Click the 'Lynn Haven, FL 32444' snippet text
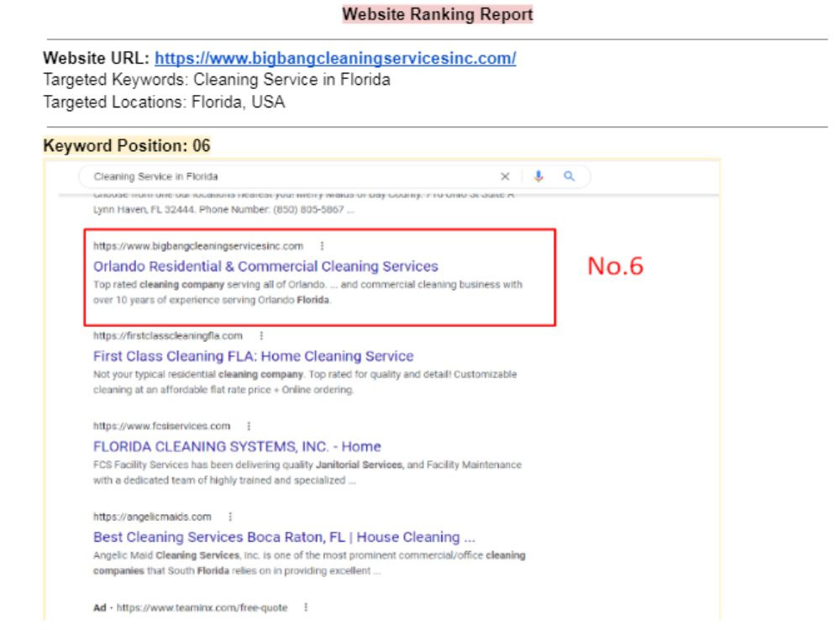 click(x=224, y=209)
